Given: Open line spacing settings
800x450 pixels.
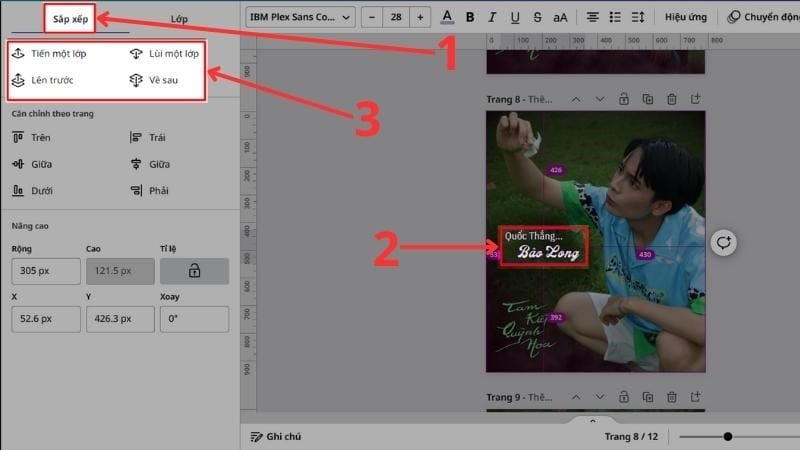Looking at the screenshot, I should tap(641, 17).
